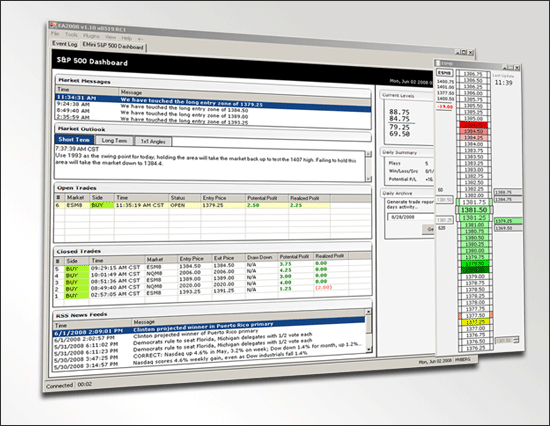Open the 1x1 Angles outlook tab

(x=153, y=141)
